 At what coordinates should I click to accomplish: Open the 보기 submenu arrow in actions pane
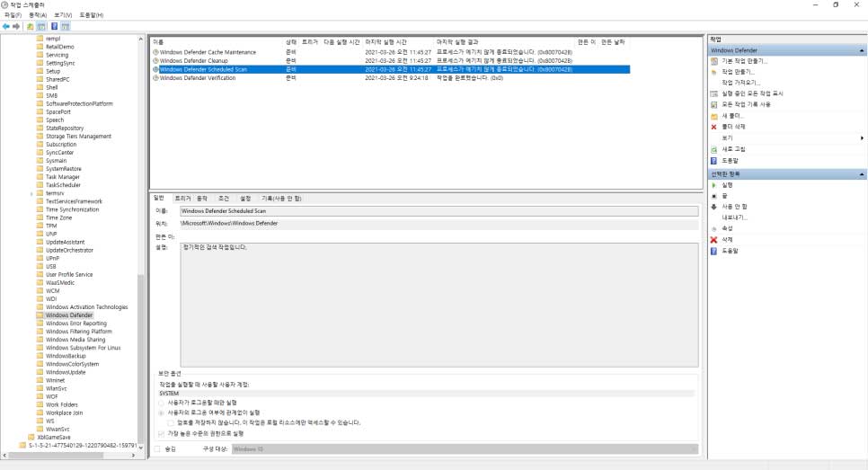coord(862,137)
